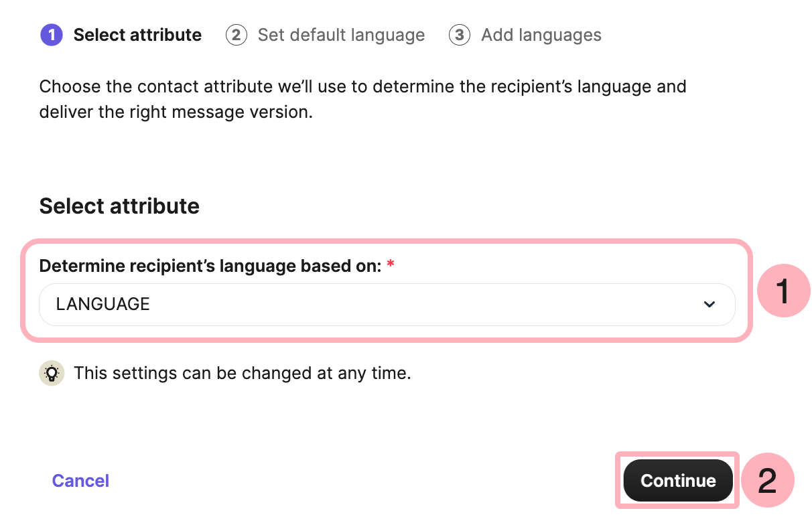Image resolution: width=812 pixels, height=529 pixels.
Task: Click the pink annotation badge numbered 1
Action: [x=783, y=291]
